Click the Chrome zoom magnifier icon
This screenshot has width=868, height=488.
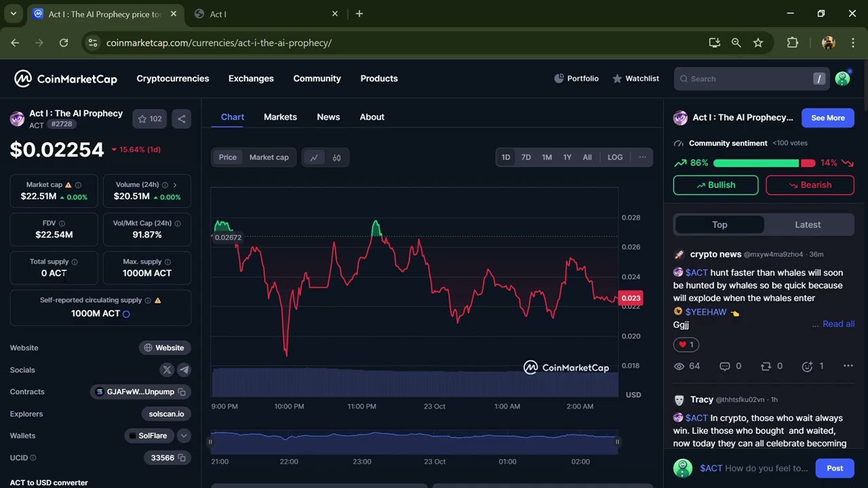coord(736,43)
